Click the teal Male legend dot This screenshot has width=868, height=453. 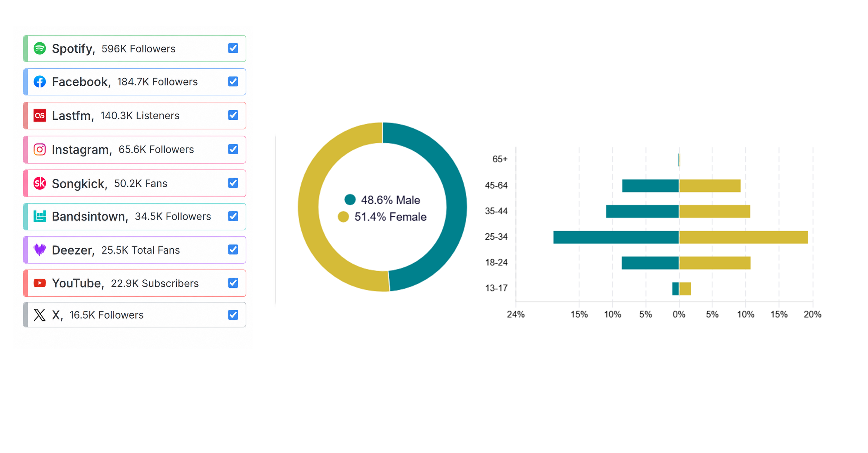click(x=350, y=200)
